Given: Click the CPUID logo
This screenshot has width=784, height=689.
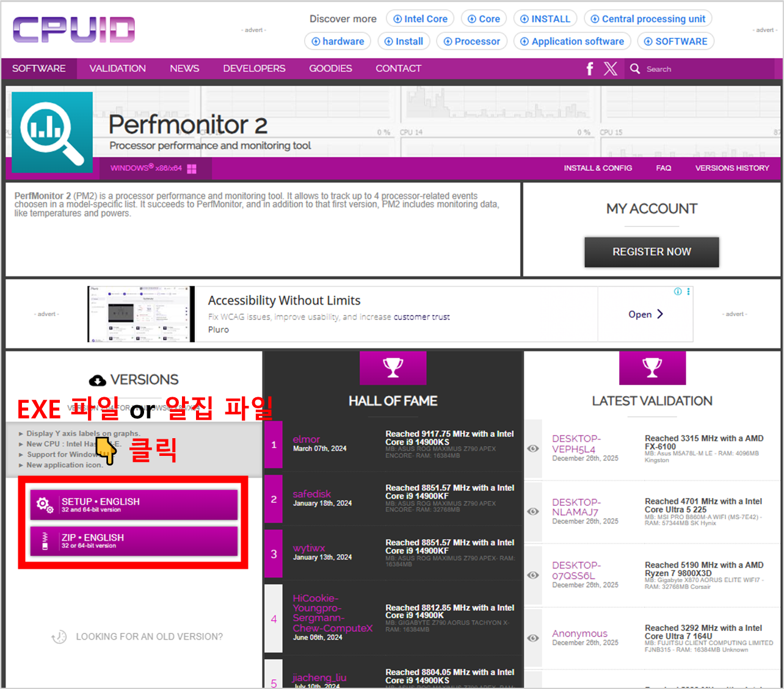Looking at the screenshot, I should 74,29.
